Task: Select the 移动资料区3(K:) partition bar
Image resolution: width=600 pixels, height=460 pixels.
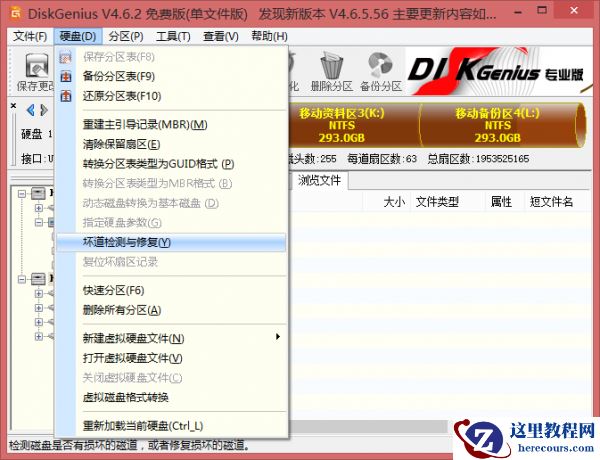Action: coord(354,125)
